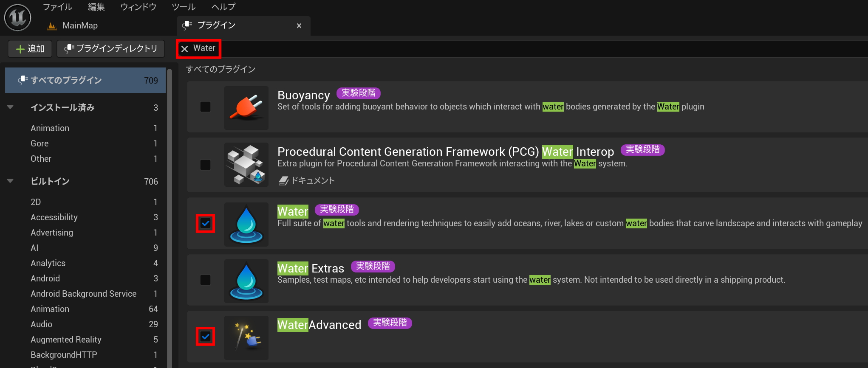Screen dimensions: 868x368
Task: Click the Unreal Engine logo icon
Action: (x=17, y=17)
